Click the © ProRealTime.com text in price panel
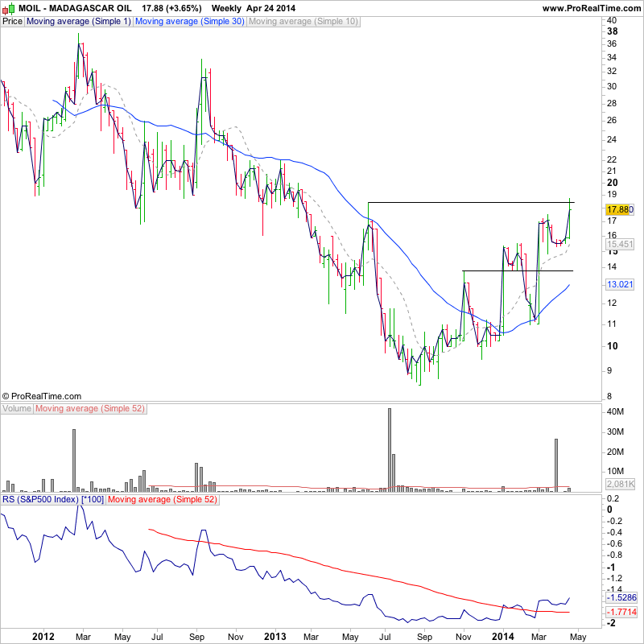The width and height of the screenshot is (644, 644). tap(42, 396)
